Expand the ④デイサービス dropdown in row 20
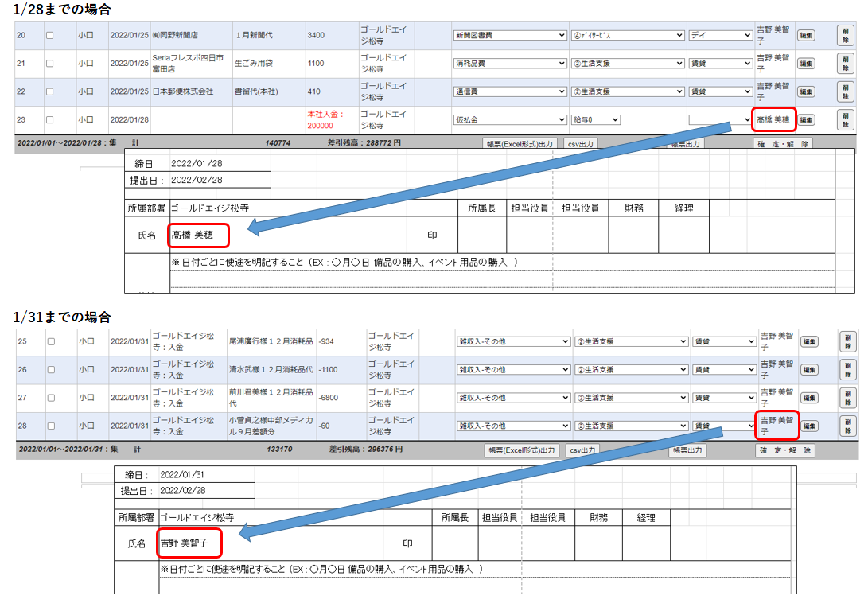Viewport: 868px width, 615px height. (x=627, y=36)
